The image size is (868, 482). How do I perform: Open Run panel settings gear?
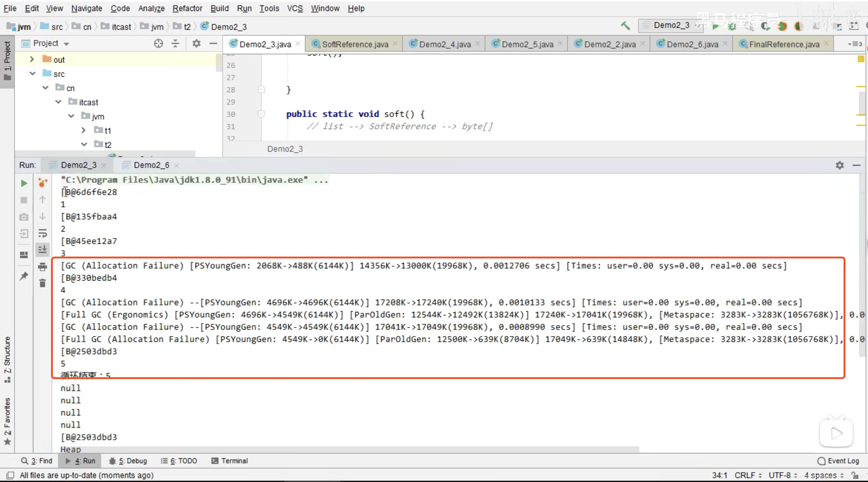click(840, 165)
